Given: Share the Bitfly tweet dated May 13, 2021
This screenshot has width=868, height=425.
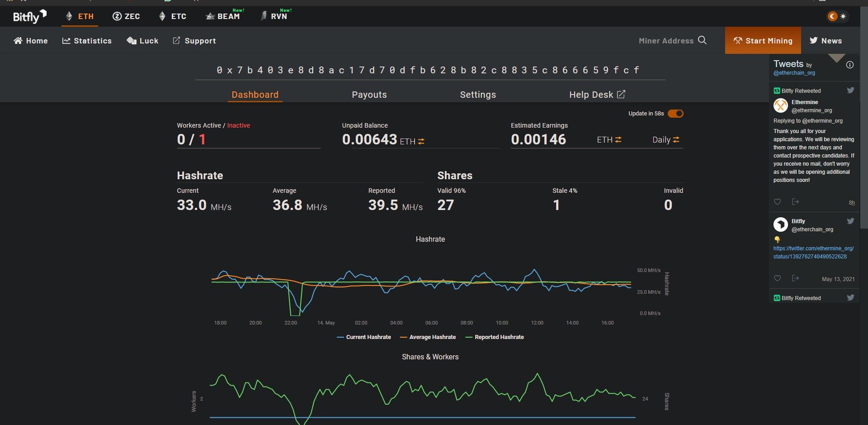Looking at the screenshot, I should pos(795,278).
